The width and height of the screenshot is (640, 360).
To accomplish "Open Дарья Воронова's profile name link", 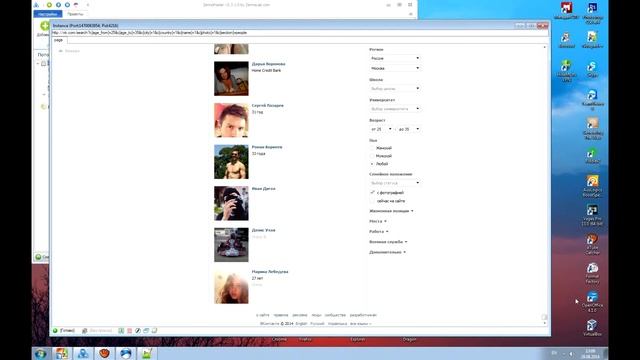I will coord(269,64).
